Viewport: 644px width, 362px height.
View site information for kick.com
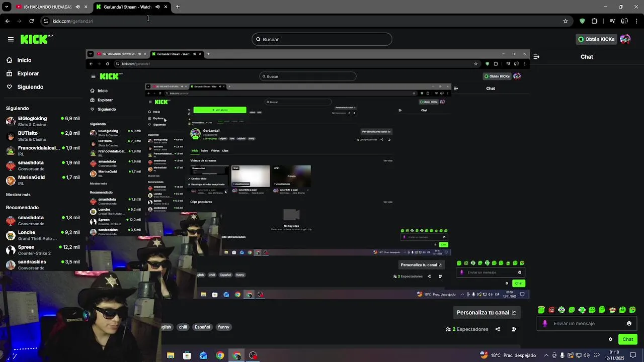[46, 21]
